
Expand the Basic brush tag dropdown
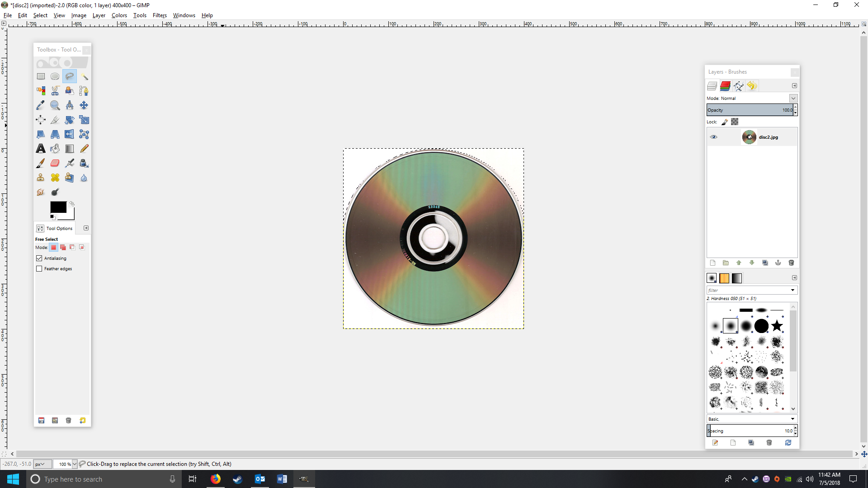793,419
